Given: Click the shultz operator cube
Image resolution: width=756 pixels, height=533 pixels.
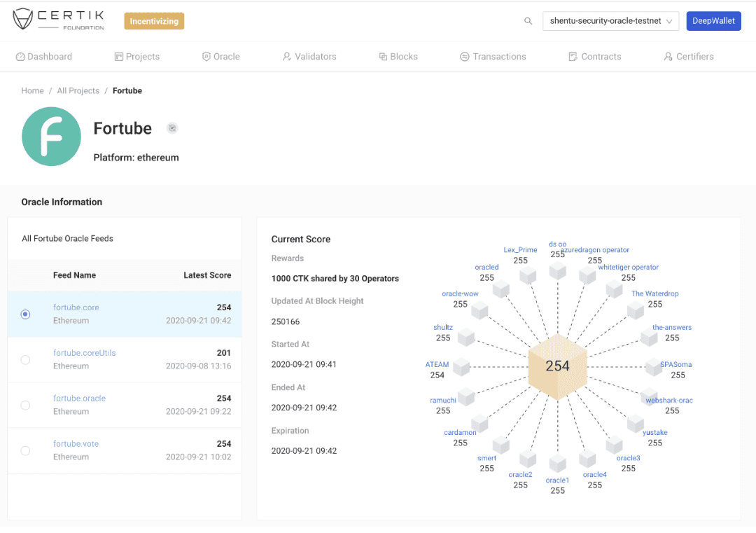Looking at the screenshot, I should coord(466,337).
